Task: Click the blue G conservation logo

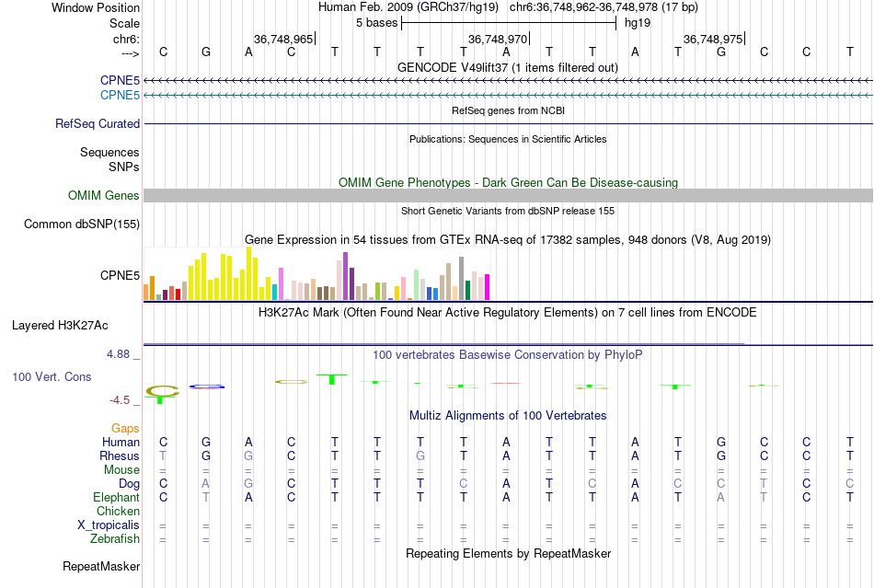Action: click(207, 386)
